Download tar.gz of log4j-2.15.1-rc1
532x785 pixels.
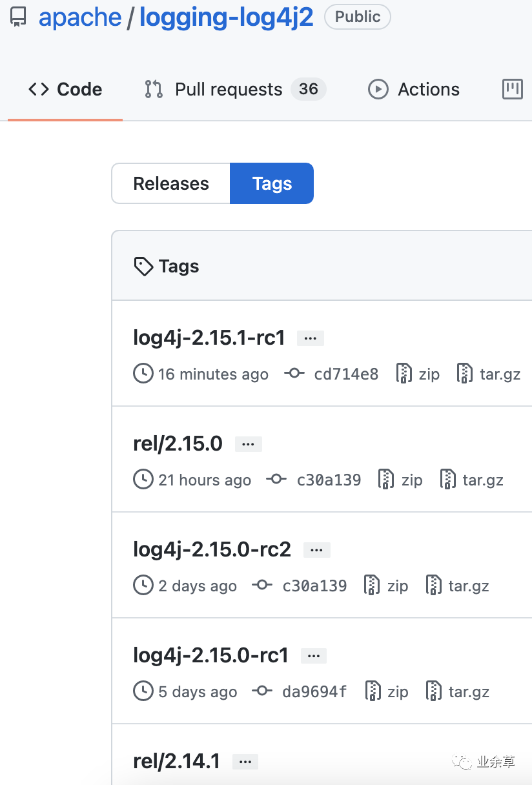500,374
